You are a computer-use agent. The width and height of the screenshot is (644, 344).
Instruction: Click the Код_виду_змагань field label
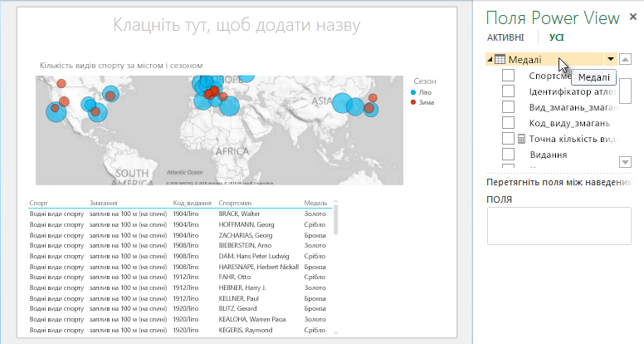click(569, 123)
